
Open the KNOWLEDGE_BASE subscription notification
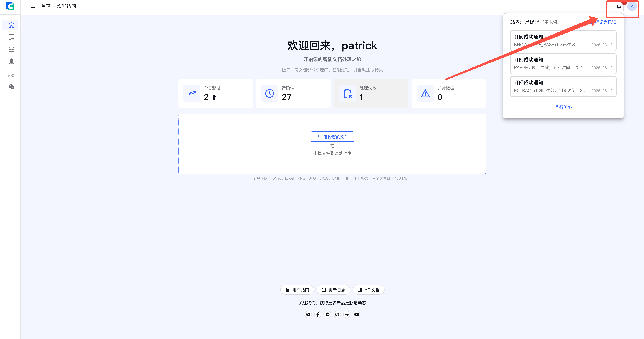563,41
